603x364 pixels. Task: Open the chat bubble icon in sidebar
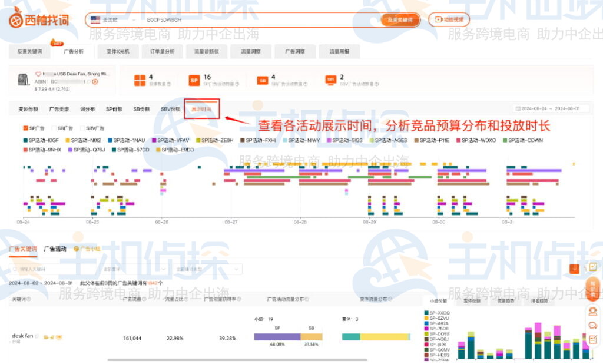pos(592,325)
